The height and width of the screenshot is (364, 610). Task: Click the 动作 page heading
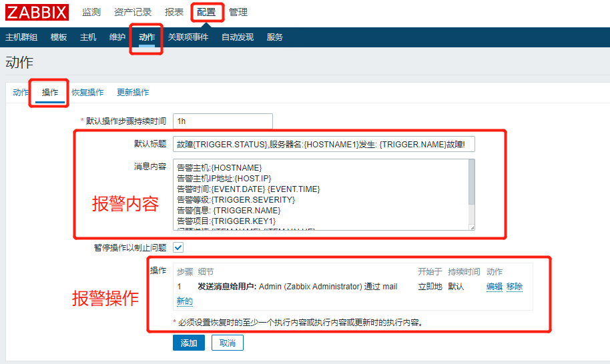19,63
